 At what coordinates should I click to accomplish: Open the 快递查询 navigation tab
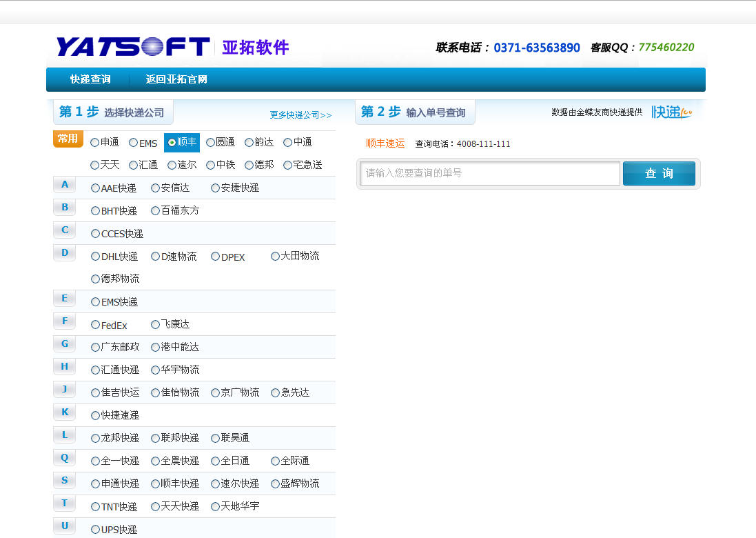click(x=90, y=79)
